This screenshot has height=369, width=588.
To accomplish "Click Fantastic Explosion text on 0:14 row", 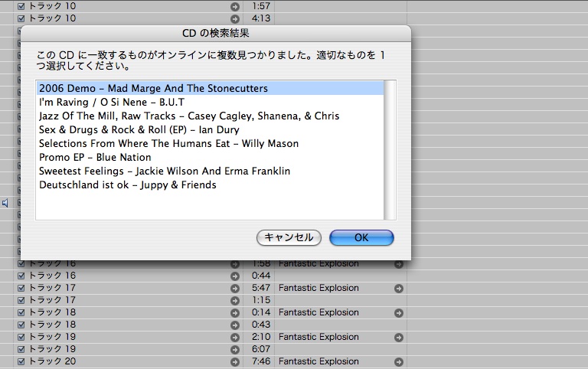I will pyautogui.click(x=318, y=312).
